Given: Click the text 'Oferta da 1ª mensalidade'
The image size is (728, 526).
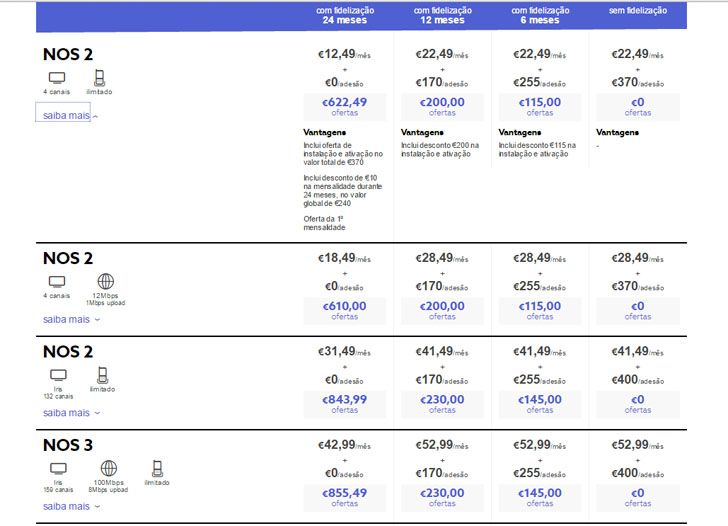Looking at the screenshot, I should (x=325, y=223).
